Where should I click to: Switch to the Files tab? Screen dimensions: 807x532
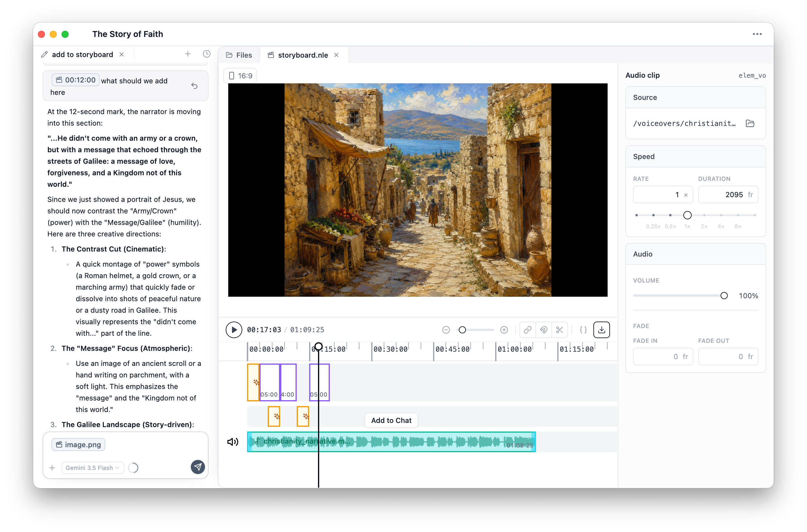coord(239,55)
